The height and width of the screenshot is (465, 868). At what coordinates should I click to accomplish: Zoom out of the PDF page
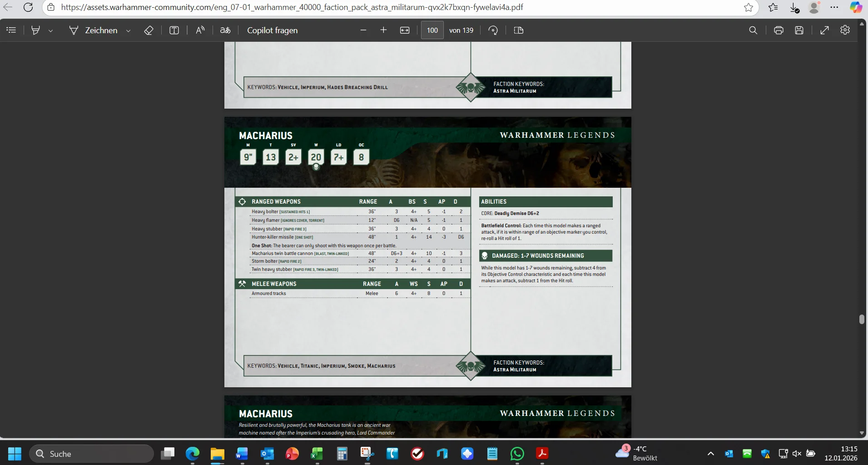point(363,30)
